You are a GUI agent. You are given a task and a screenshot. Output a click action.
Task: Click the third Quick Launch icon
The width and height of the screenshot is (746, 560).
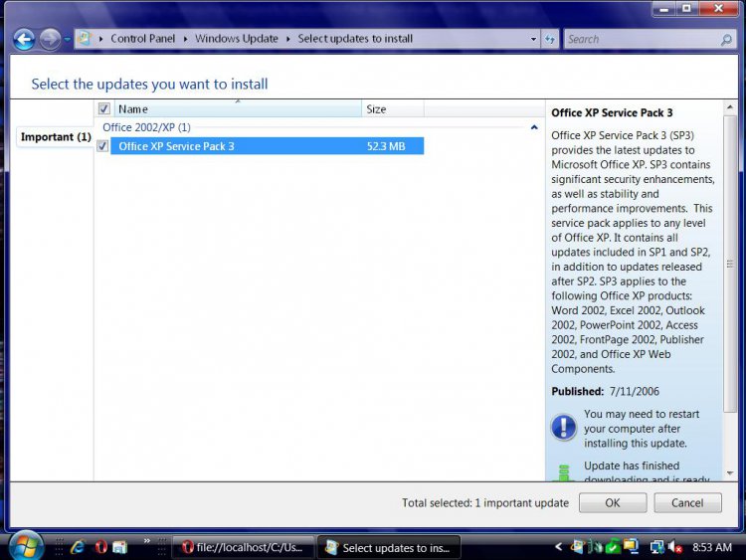(120, 547)
